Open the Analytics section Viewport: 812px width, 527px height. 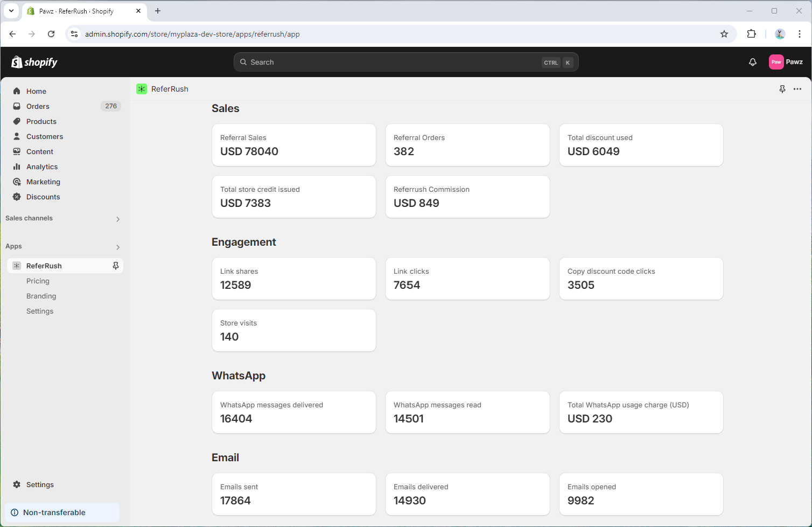click(x=42, y=167)
